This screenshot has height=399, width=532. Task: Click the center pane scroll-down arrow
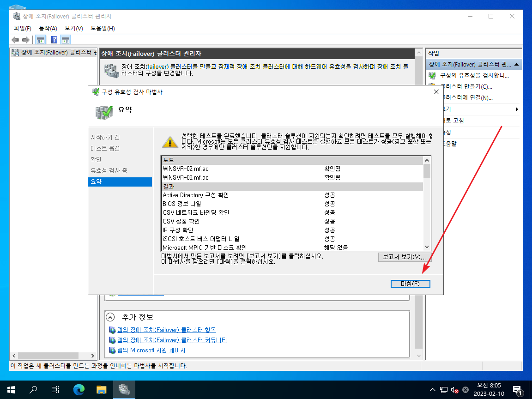tap(419, 356)
